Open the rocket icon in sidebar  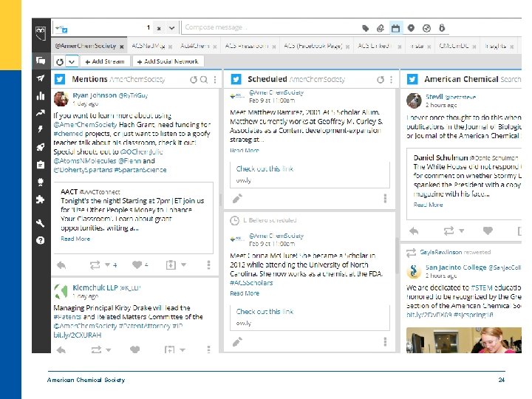click(x=41, y=147)
